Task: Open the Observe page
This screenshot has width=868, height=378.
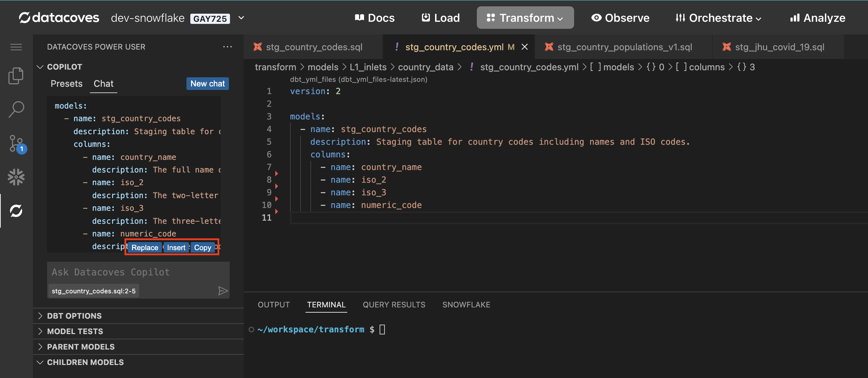Action: (620, 18)
